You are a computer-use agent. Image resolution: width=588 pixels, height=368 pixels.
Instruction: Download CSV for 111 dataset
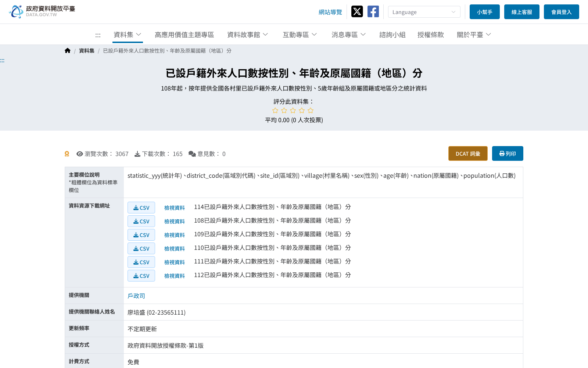click(141, 262)
